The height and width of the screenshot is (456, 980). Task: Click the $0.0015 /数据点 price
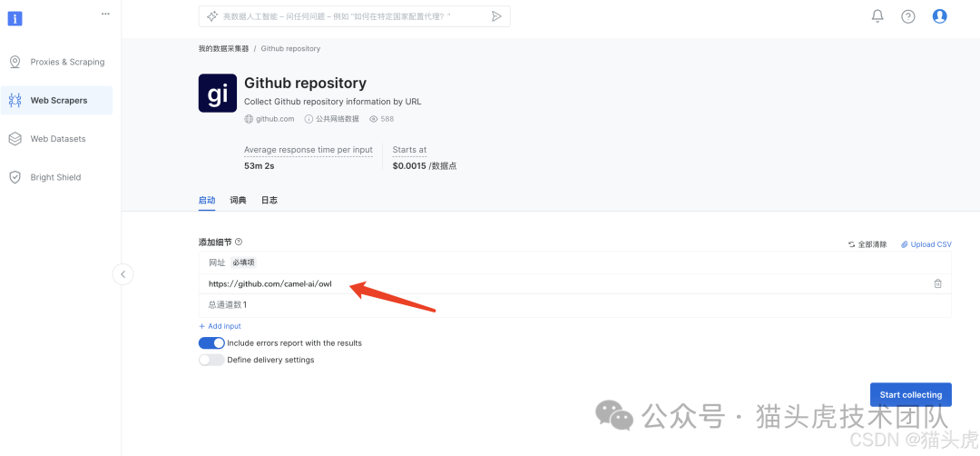point(425,165)
